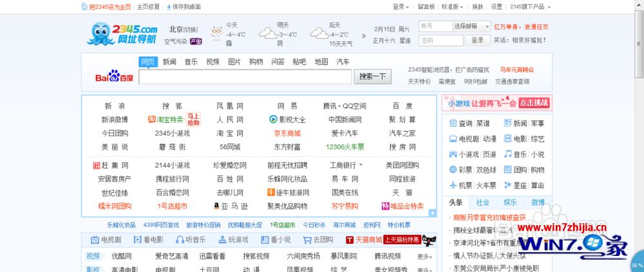Click the day-after-tomorrow cloud icon

319,33
